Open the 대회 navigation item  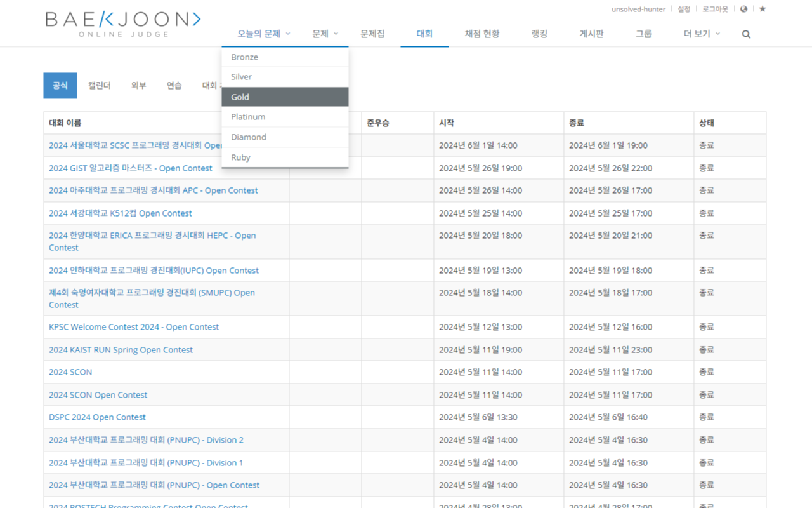coord(424,34)
